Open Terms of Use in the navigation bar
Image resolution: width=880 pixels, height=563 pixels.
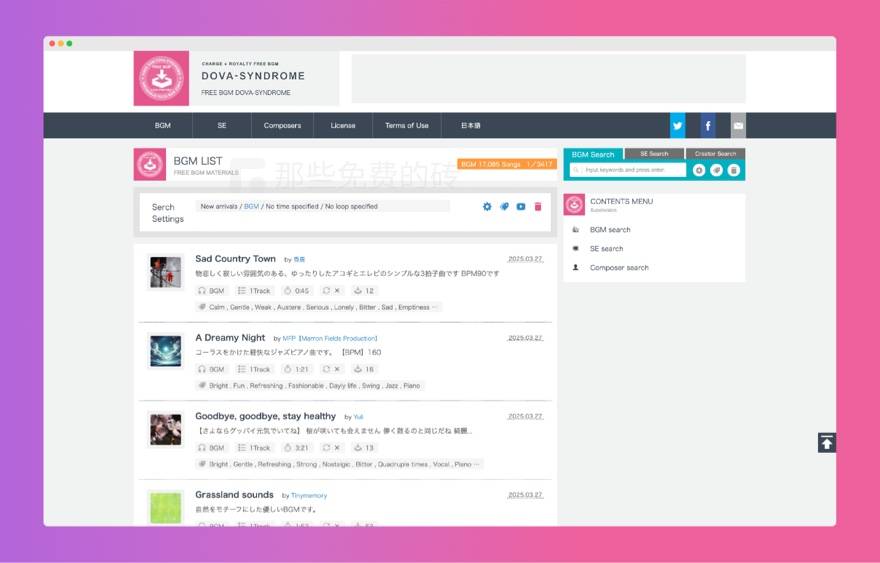tap(407, 125)
